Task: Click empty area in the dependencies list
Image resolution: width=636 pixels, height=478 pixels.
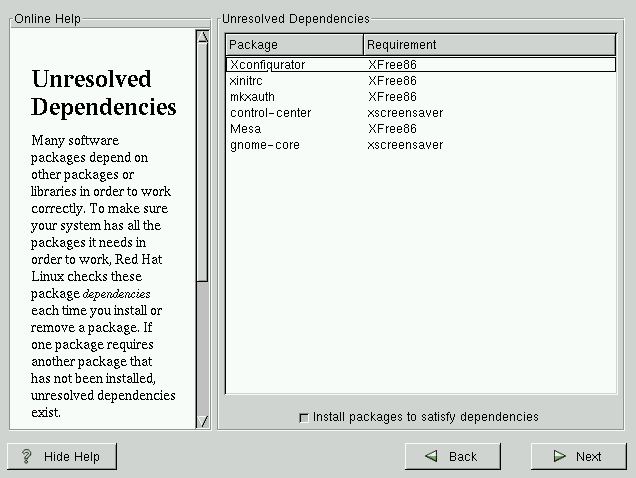Action: pos(420,280)
